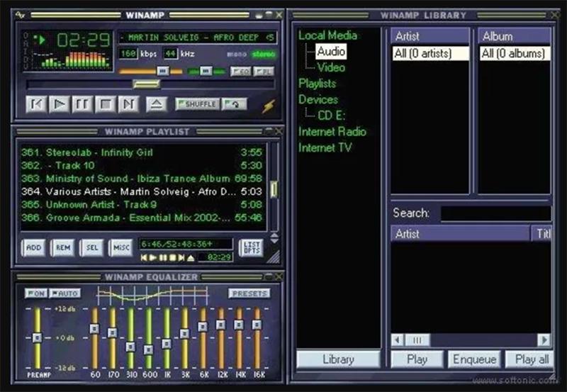Select All (0 artists) in Artist list

click(x=430, y=54)
